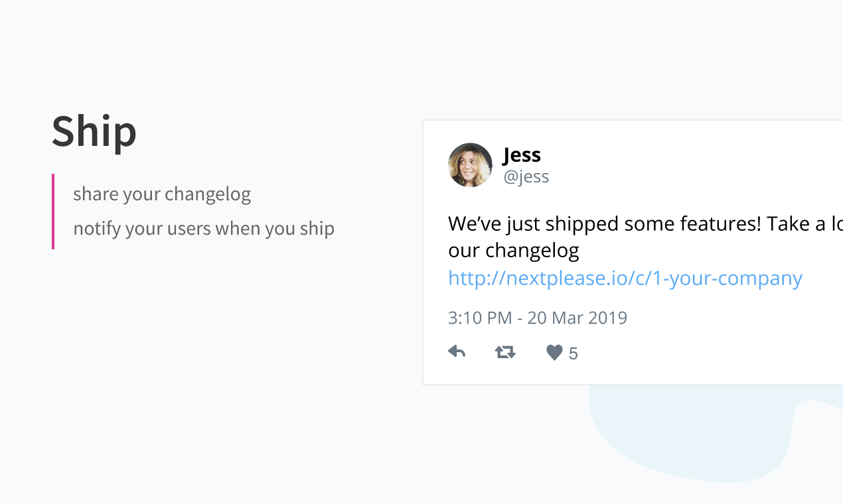Click the reply arrow icon

coord(457,351)
